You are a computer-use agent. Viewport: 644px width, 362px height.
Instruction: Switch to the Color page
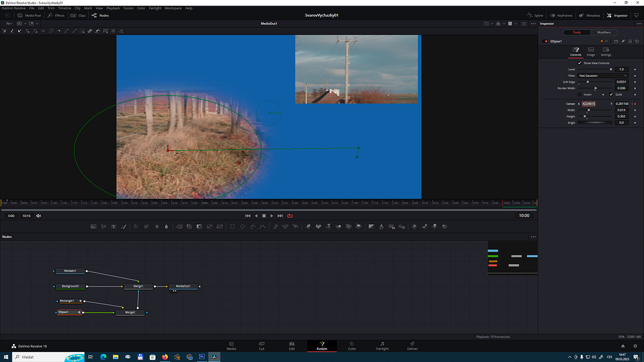(352, 346)
